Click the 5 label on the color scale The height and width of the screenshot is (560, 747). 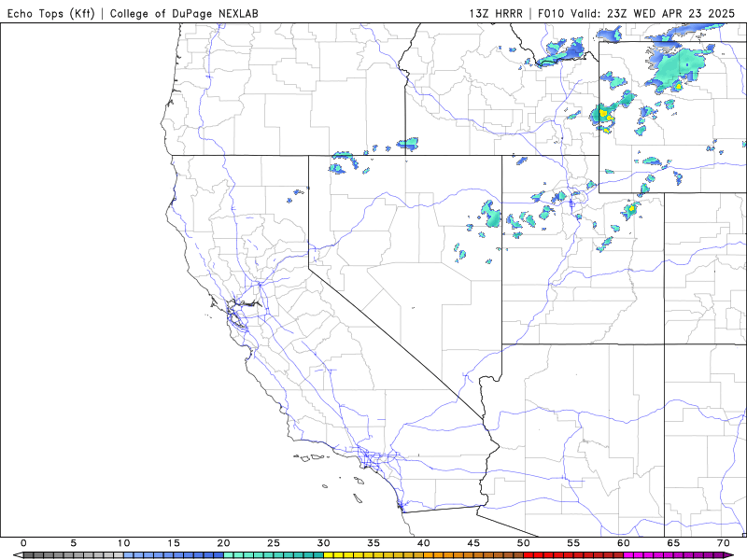[74, 543]
